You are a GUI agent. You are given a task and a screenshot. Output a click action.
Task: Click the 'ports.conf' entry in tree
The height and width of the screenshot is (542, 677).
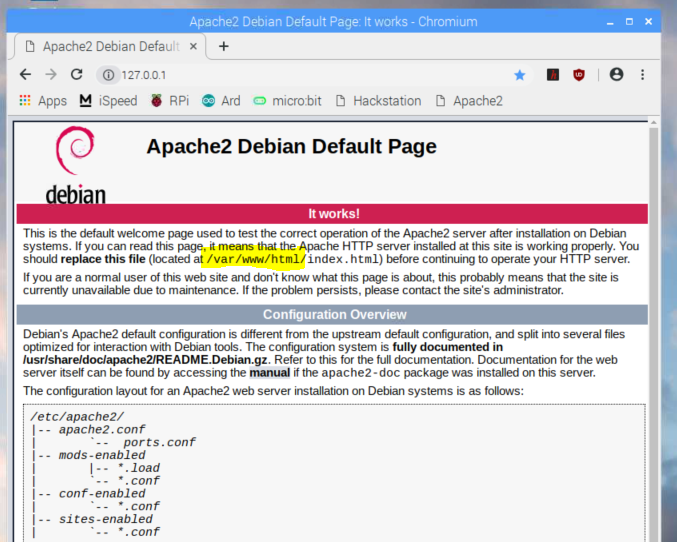click(x=159, y=443)
